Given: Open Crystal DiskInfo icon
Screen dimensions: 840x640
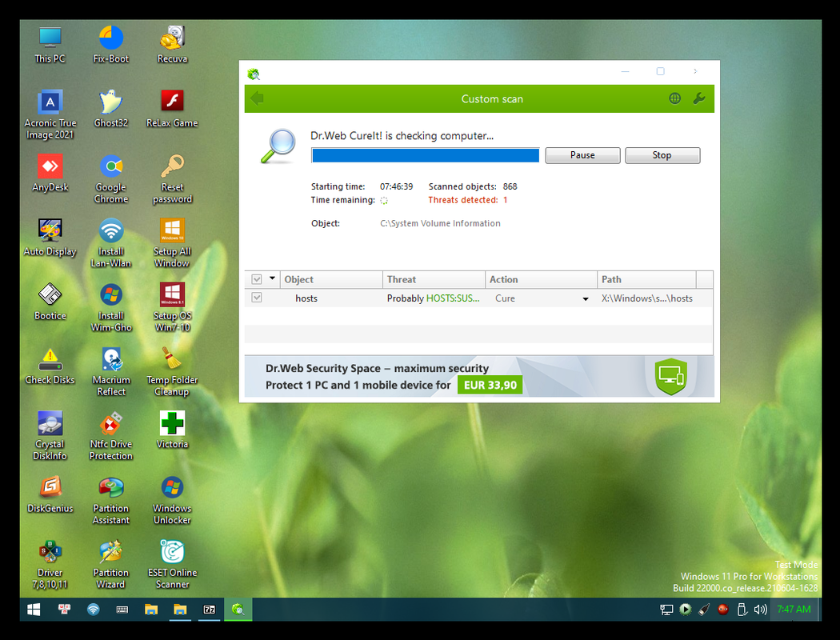Looking at the screenshot, I should click(x=50, y=437).
